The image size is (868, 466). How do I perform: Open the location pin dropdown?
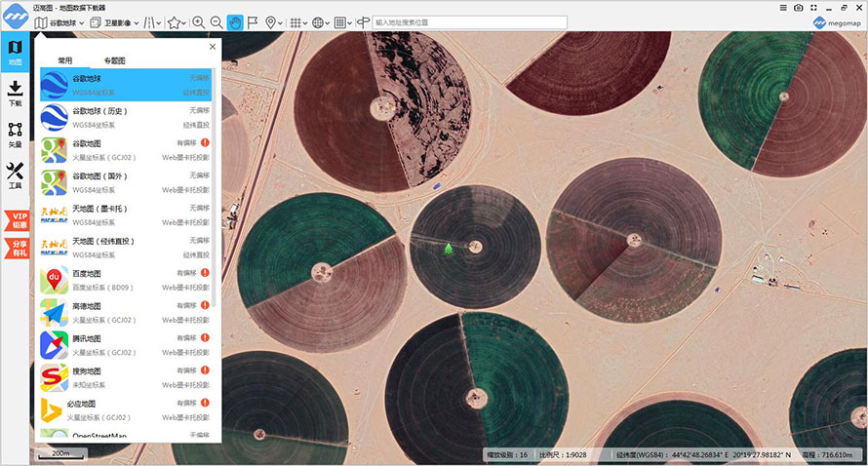(273, 21)
